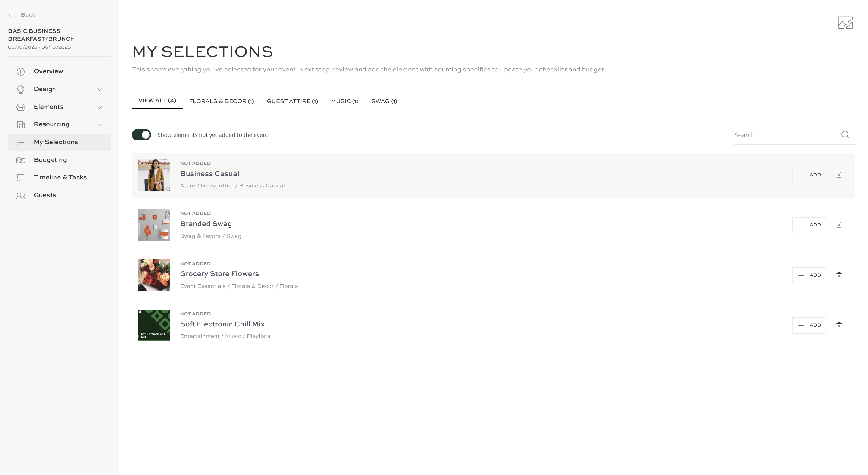The width and height of the screenshot is (868, 475).
Task: Open the Grocery Store Flowers thumbnail
Action: click(x=154, y=275)
